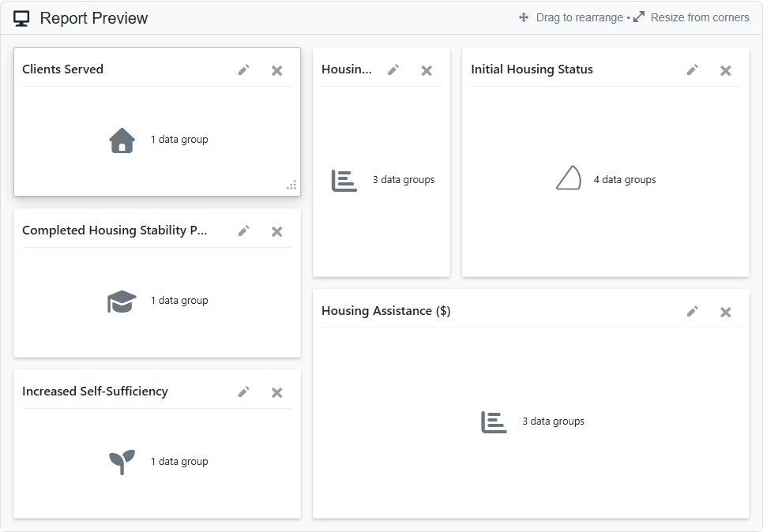
Task: Remove the Completed Housing Stability card
Action: pos(277,231)
